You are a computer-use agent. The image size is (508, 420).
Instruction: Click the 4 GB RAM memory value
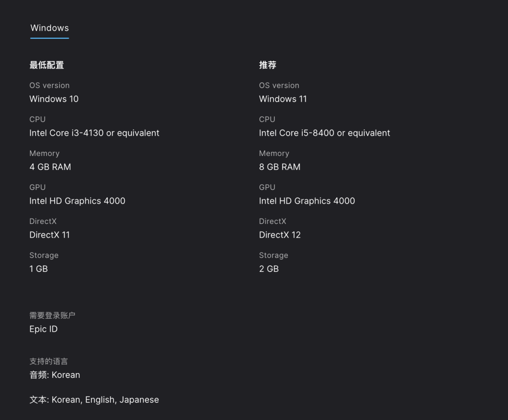click(x=50, y=167)
